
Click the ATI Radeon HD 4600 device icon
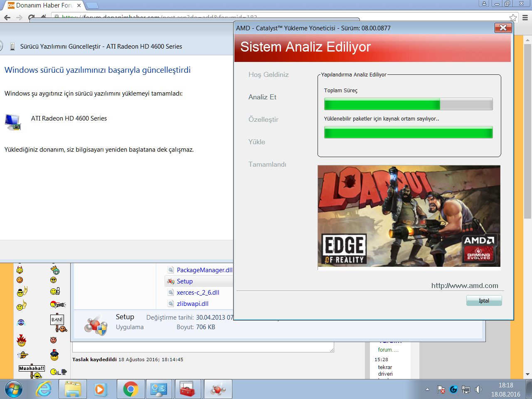tap(13, 122)
